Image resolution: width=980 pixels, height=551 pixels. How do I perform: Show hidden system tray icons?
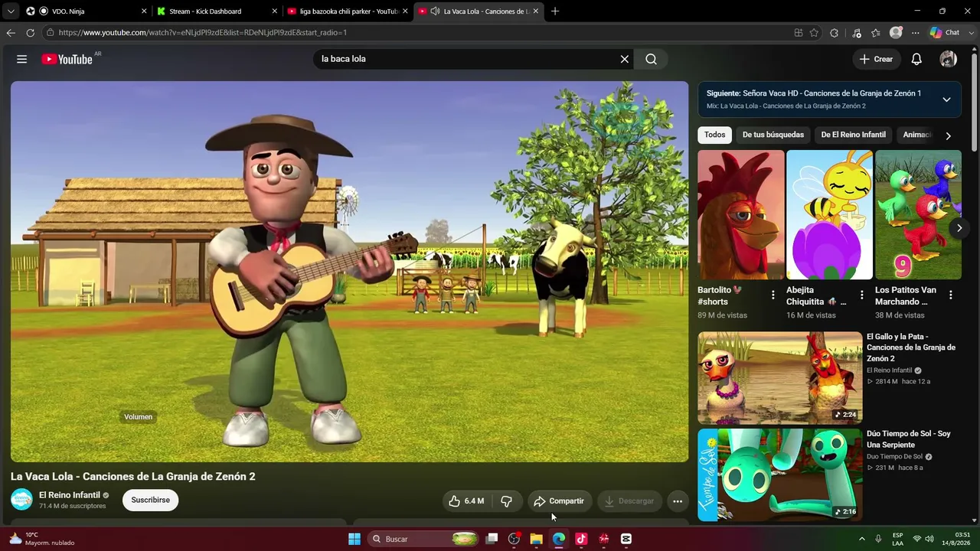[x=861, y=539]
